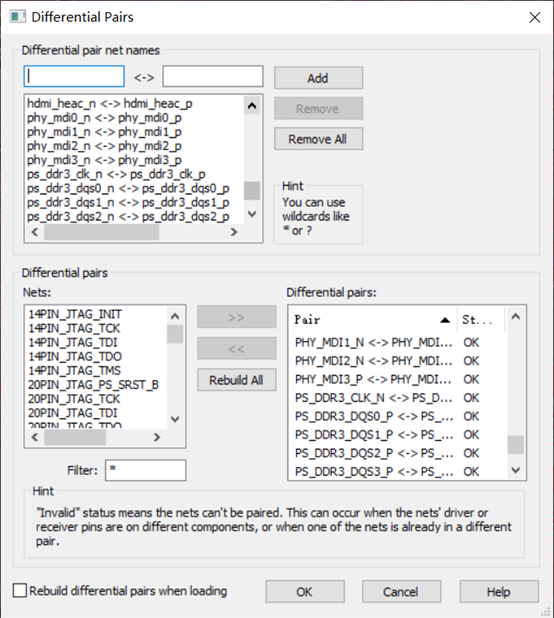Select ps_ddr3_dqs0_n <-> ps_ddr3_dqs0_p entry
The image size is (554, 618).
point(134,189)
